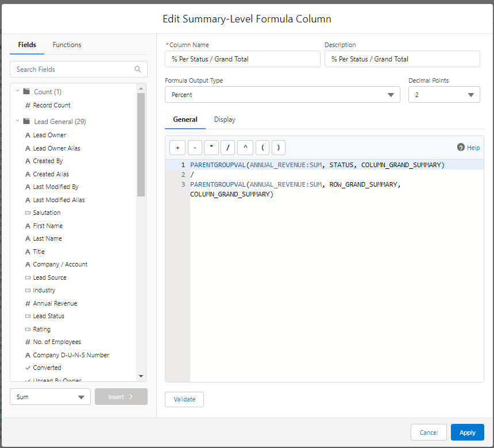Click the Lead General folder icon

click(27, 121)
